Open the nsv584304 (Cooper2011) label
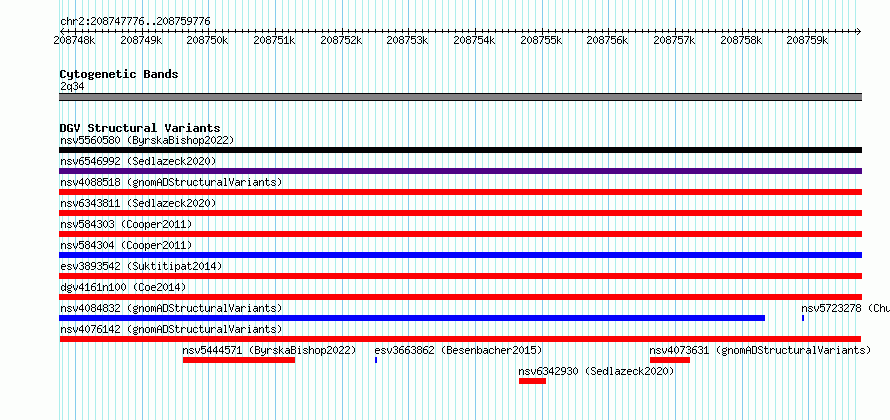890x420 pixels. (x=126, y=245)
